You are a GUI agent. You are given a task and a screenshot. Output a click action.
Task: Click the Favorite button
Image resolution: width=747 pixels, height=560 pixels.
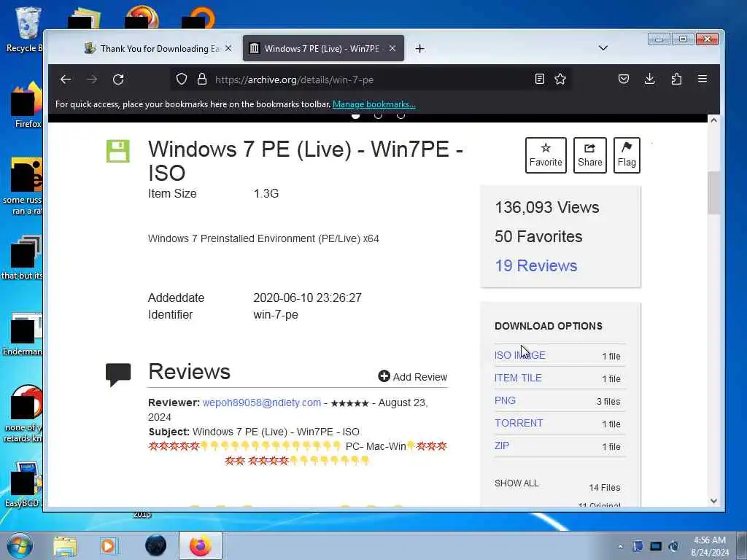pyautogui.click(x=546, y=155)
